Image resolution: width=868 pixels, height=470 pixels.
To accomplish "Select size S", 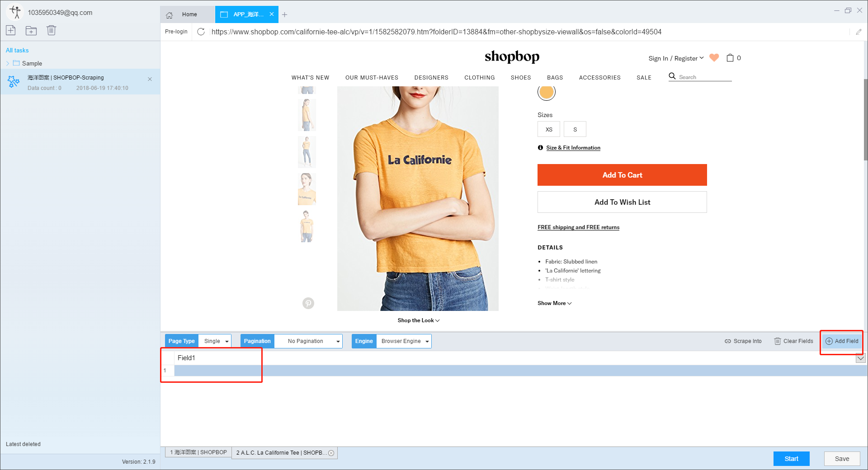I will [x=575, y=129].
